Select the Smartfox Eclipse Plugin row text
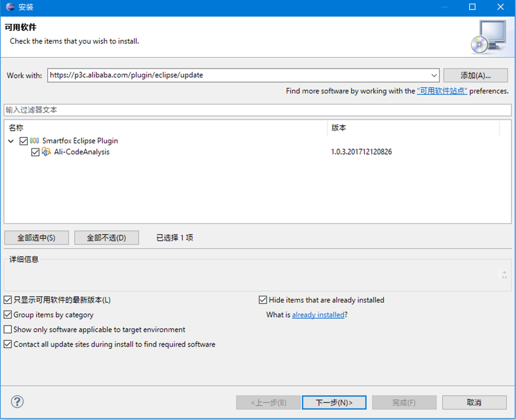This screenshot has height=420, width=516. click(x=80, y=141)
